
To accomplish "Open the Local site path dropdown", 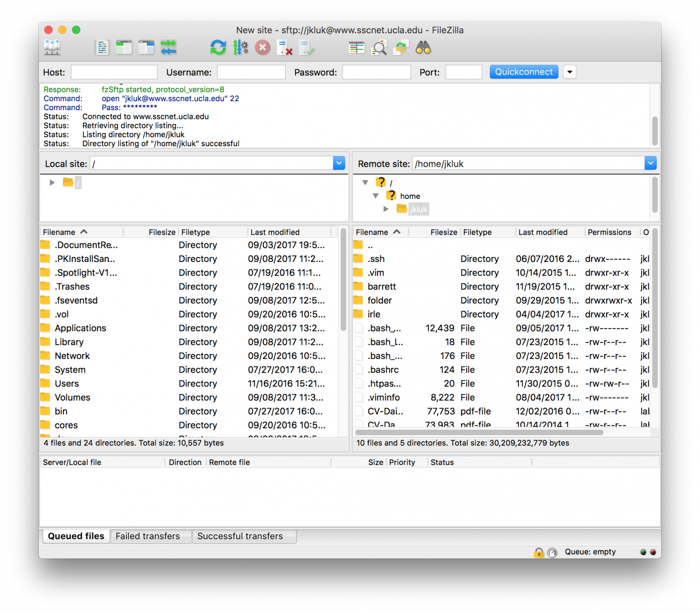I will tap(339, 163).
